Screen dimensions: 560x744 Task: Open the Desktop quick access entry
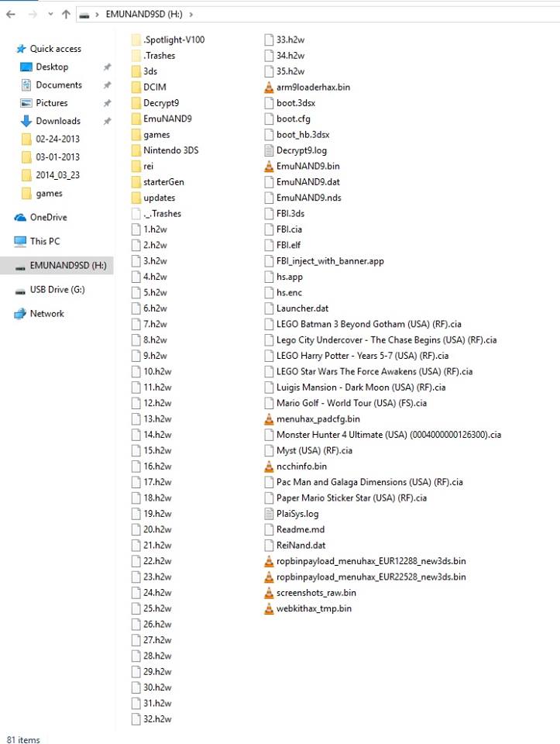coord(52,67)
